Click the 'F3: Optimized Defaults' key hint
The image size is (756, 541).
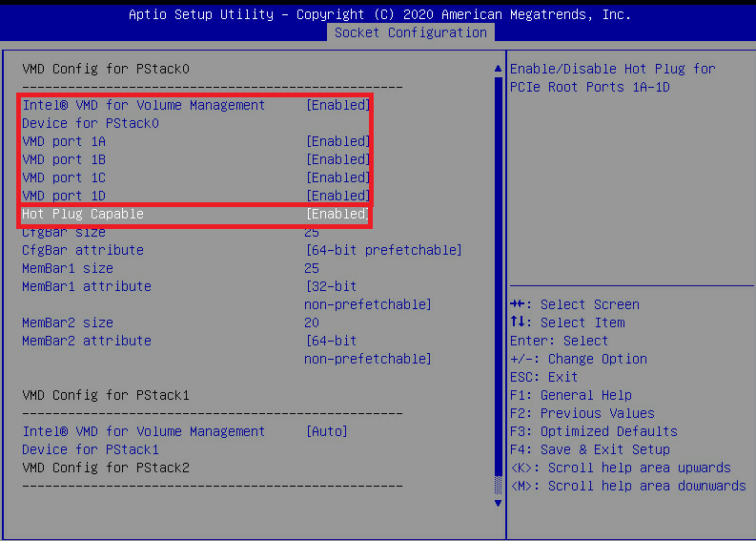[x=594, y=431]
